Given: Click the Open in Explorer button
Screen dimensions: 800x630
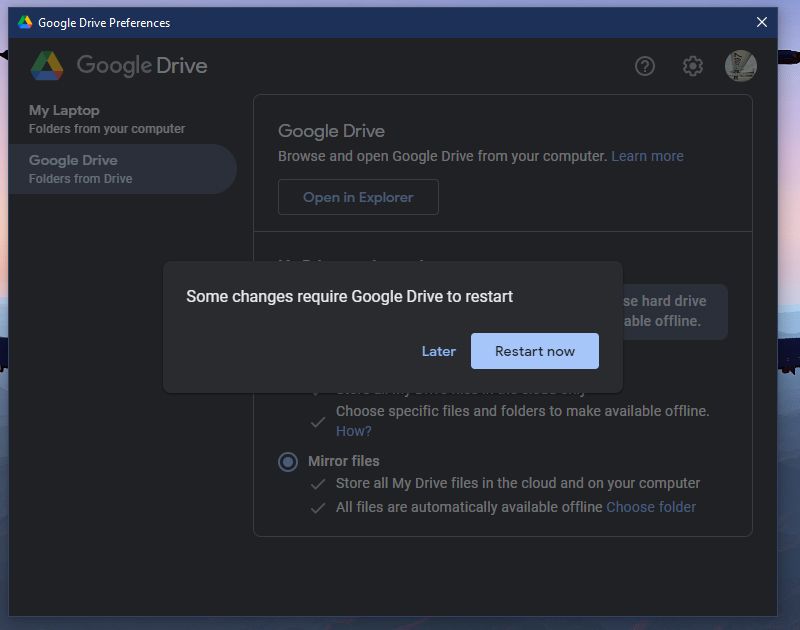Looking at the screenshot, I should (358, 197).
